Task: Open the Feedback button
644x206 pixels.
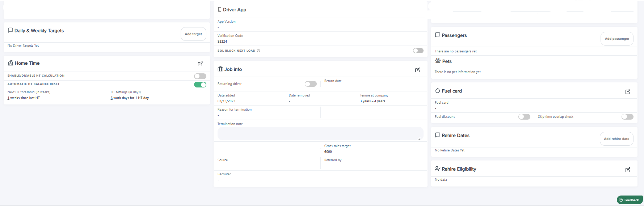Action: (x=630, y=200)
